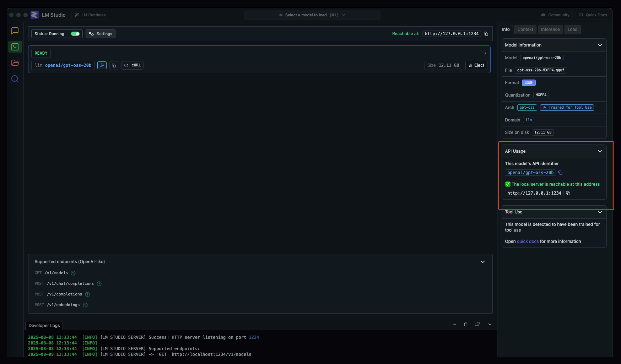This screenshot has height=364, width=621.
Task: Collapse the Model Information section
Action: click(600, 45)
